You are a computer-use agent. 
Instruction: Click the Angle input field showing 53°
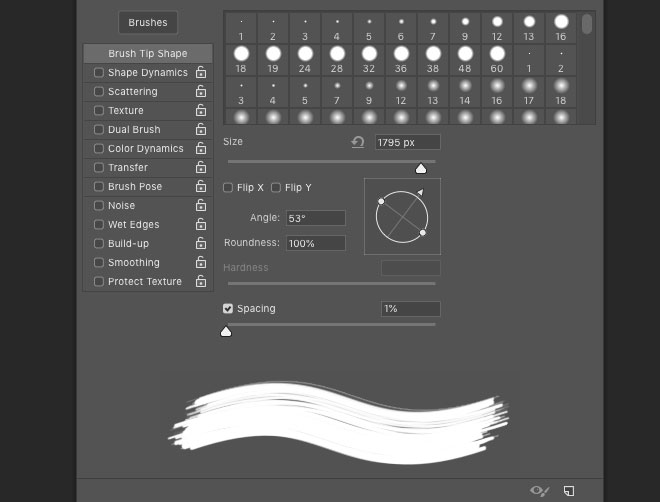pyautogui.click(x=315, y=218)
